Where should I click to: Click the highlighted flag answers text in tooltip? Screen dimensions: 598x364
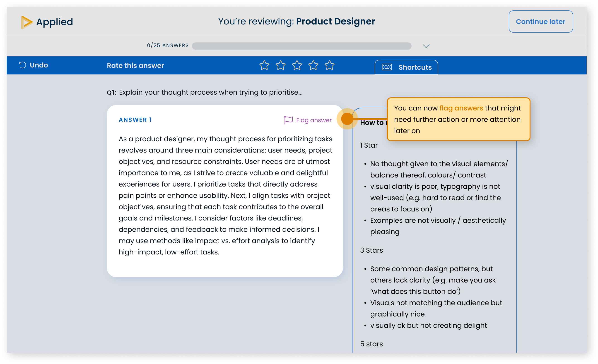[461, 108]
